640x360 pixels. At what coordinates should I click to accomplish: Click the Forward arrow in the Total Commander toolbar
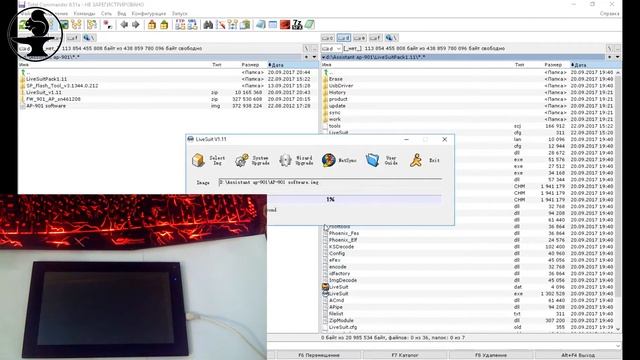click(x=136, y=25)
